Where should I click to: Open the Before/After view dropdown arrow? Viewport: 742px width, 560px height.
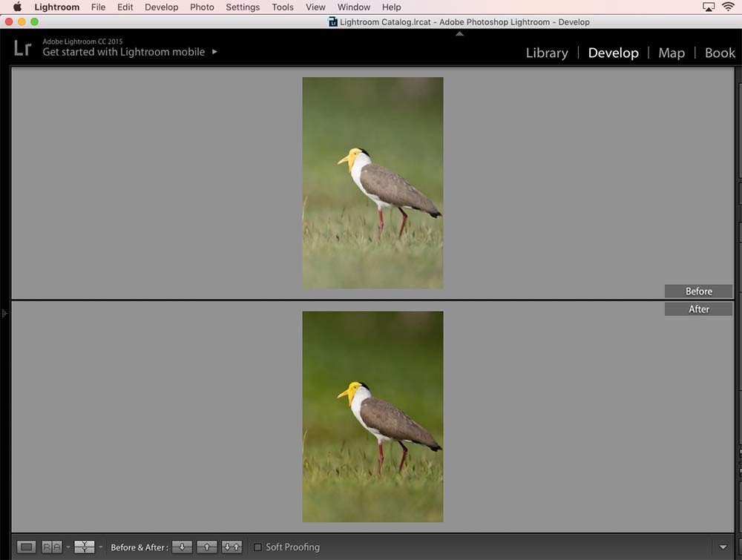pyautogui.click(x=100, y=547)
